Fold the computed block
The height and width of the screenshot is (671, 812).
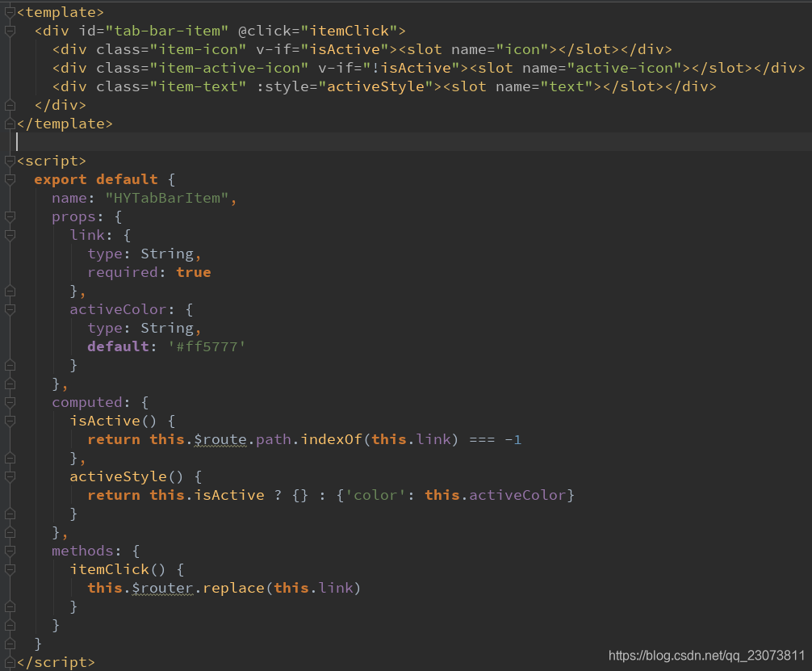(10, 403)
